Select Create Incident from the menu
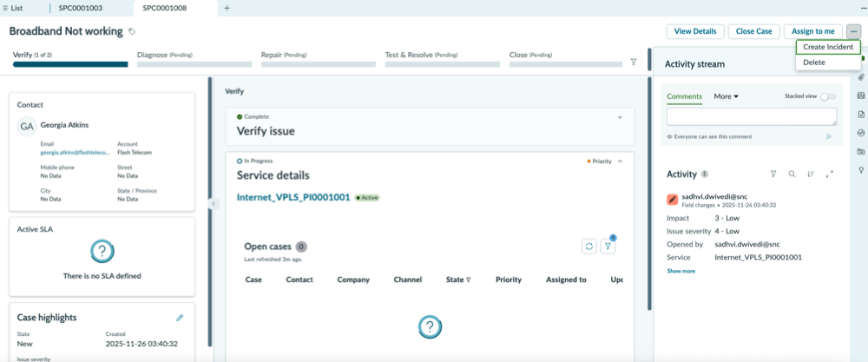The width and height of the screenshot is (868, 362). [x=827, y=47]
